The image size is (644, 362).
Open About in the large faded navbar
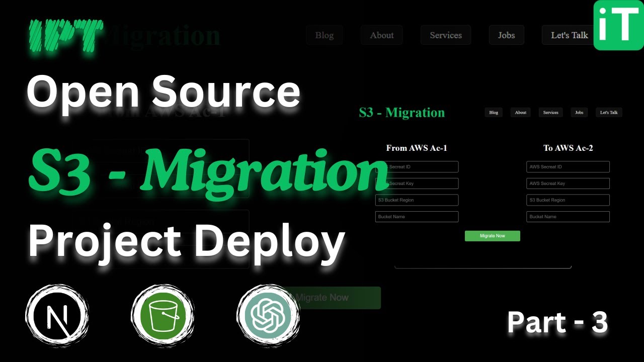[x=382, y=35]
